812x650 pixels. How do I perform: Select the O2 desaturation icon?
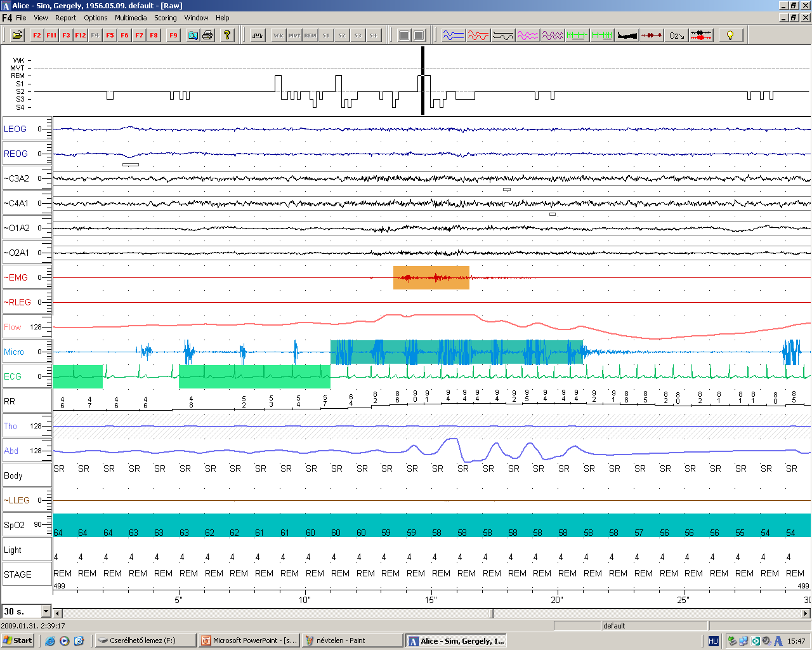676,36
